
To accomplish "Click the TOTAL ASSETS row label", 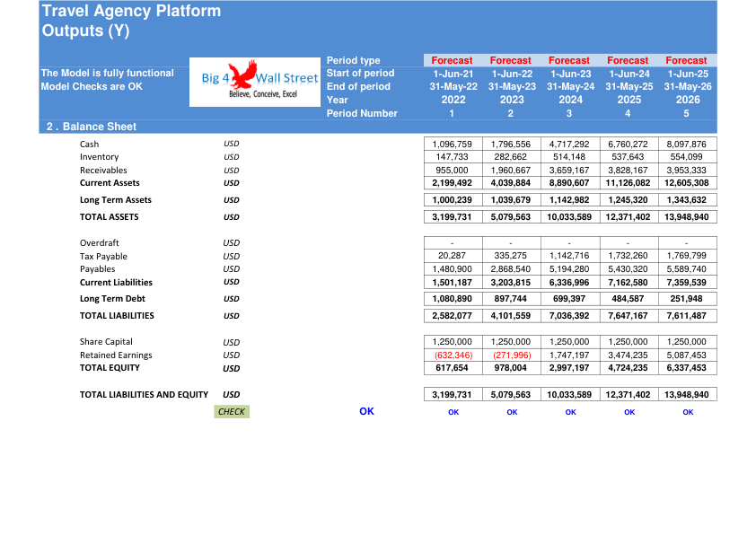I will pyautogui.click(x=109, y=217).
